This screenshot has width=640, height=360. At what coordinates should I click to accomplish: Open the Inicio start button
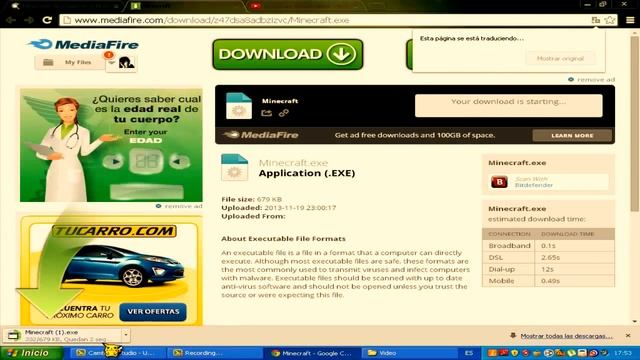click(x=32, y=353)
